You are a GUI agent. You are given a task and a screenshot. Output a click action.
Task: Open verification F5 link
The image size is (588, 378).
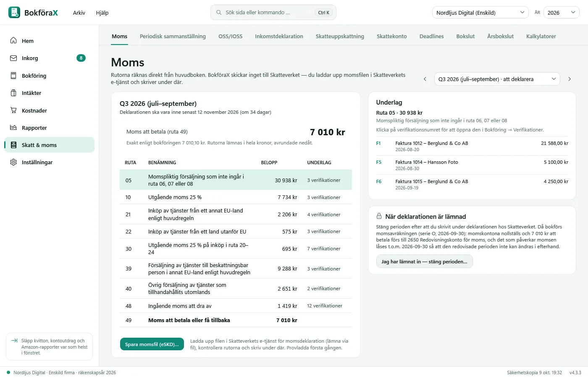379,162
